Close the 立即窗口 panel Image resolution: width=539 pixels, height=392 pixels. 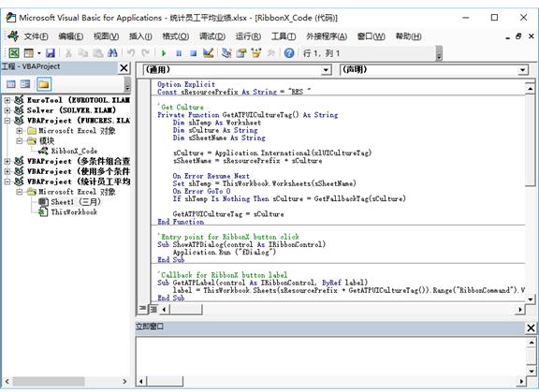[531, 327]
